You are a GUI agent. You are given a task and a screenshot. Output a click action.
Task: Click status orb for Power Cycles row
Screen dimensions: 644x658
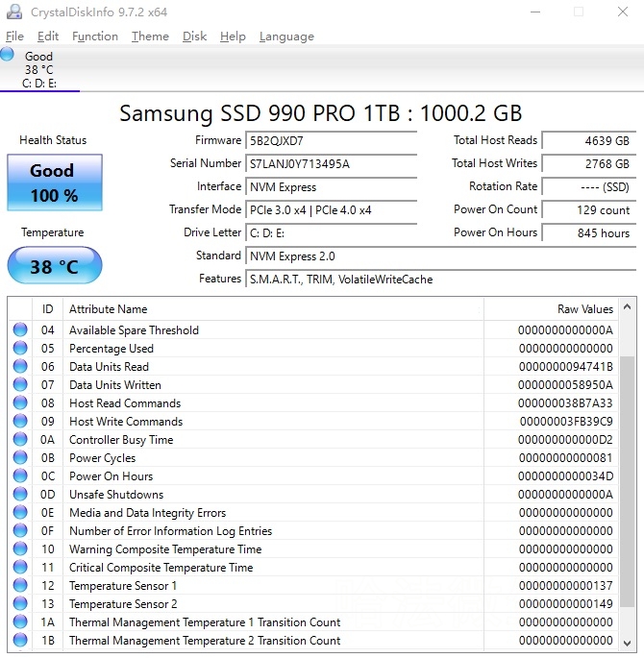pyautogui.click(x=20, y=458)
